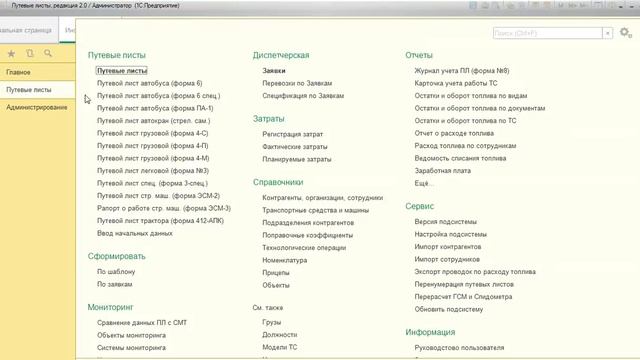Open Номенклатура directory
This screenshot has width=640, height=360.
pyautogui.click(x=284, y=260)
